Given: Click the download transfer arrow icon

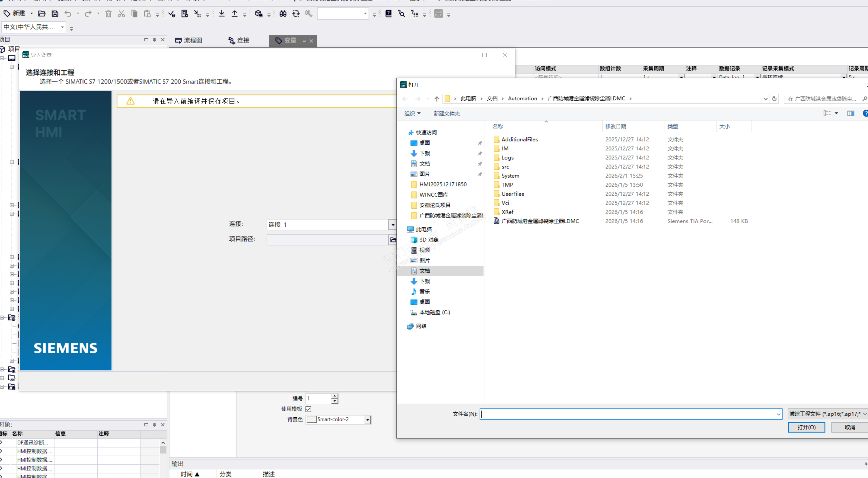Looking at the screenshot, I should [221, 14].
